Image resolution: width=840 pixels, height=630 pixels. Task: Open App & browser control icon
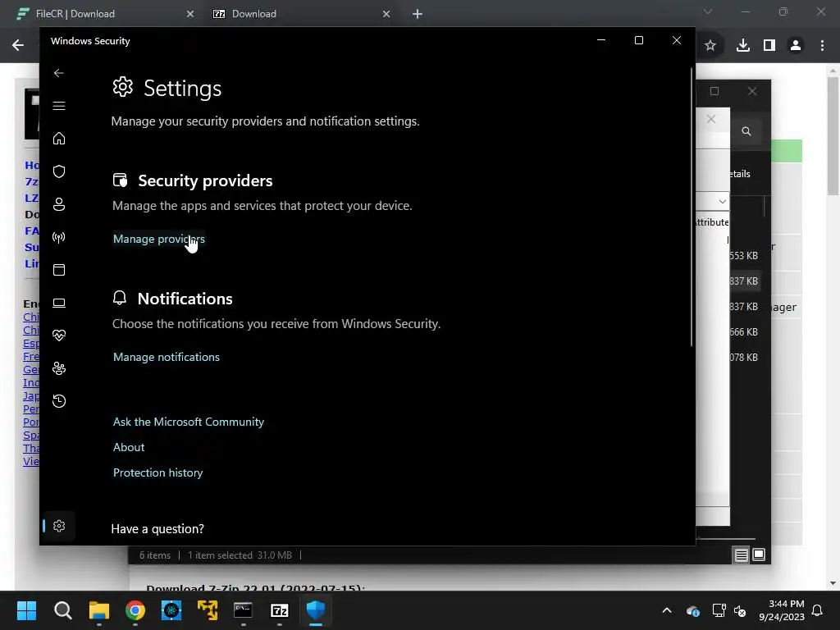[59, 270]
